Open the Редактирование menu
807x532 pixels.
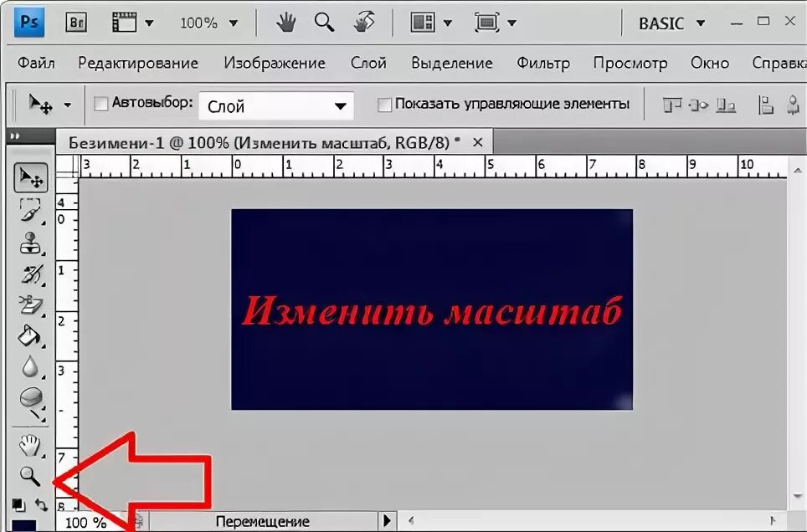click(x=138, y=64)
